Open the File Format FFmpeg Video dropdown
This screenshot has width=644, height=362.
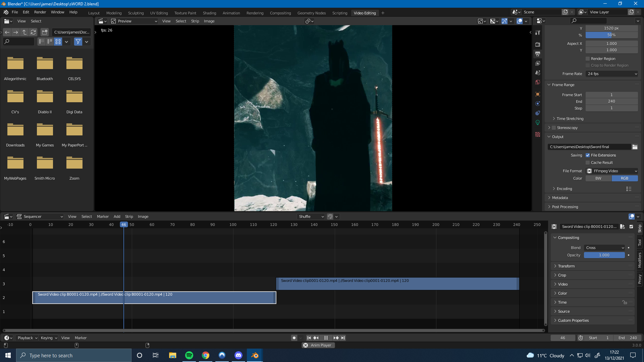tap(612, 171)
